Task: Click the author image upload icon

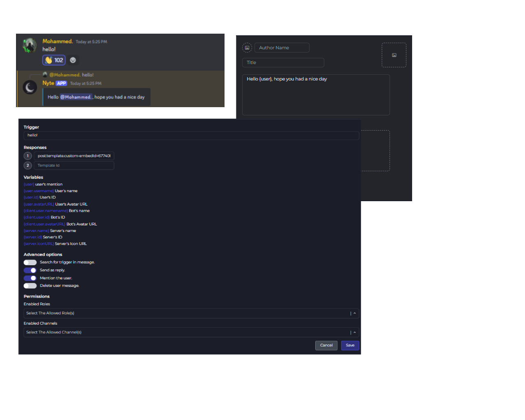Action: click(247, 48)
